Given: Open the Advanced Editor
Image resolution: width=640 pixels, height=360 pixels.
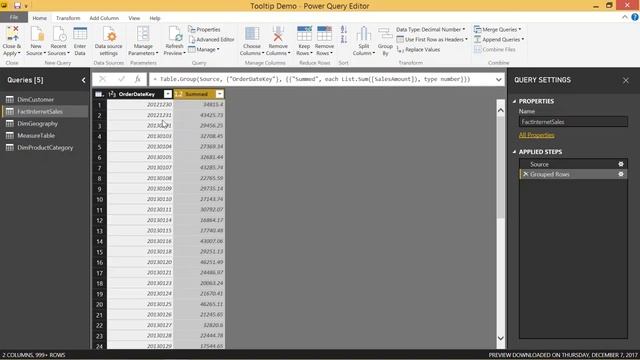Looking at the screenshot, I should (211, 40).
